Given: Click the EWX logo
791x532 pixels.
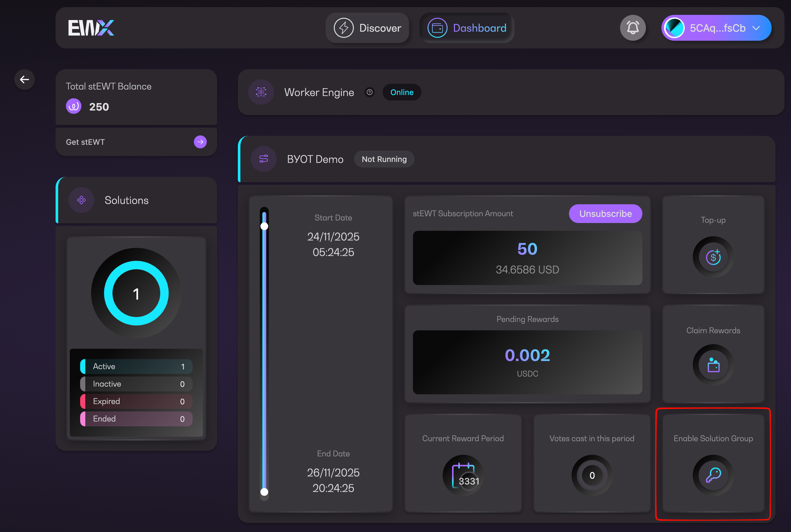Looking at the screenshot, I should pos(91,28).
